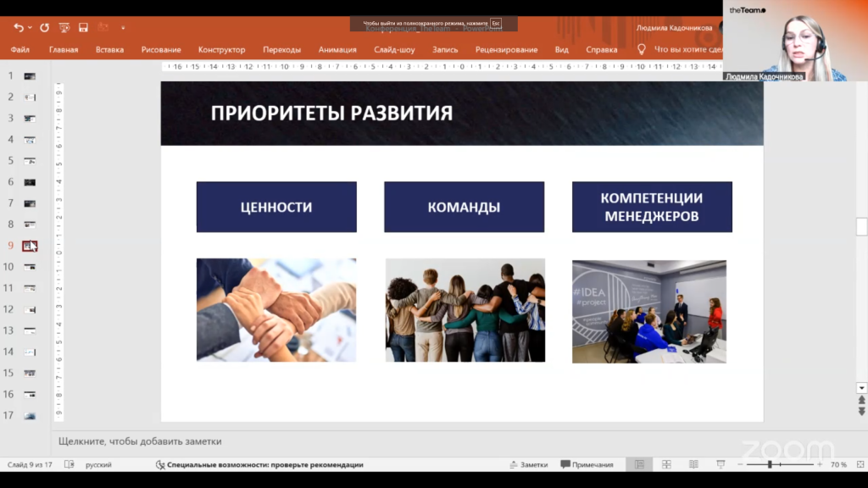Select slide 16 thumbnail
The image size is (868, 488).
(30, 395)
